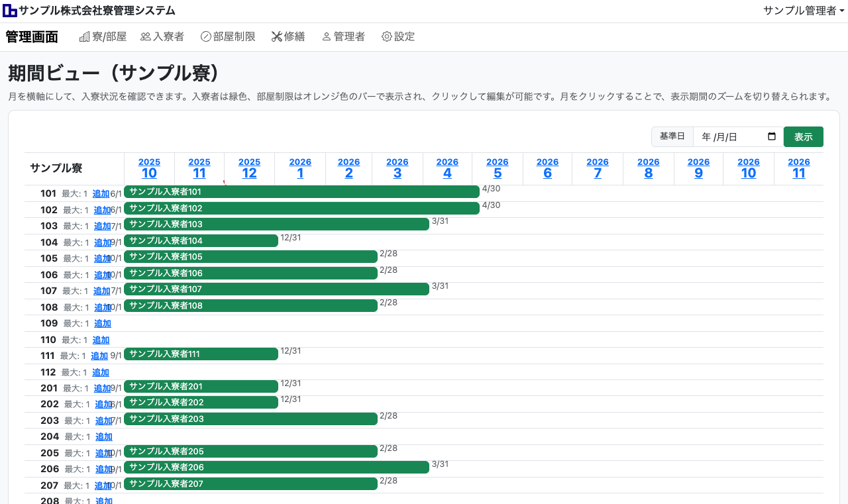The width and height of the screenshot is (848, 504).
Task: Click the building icon for 寮/部屋
Action: (84, 37)
